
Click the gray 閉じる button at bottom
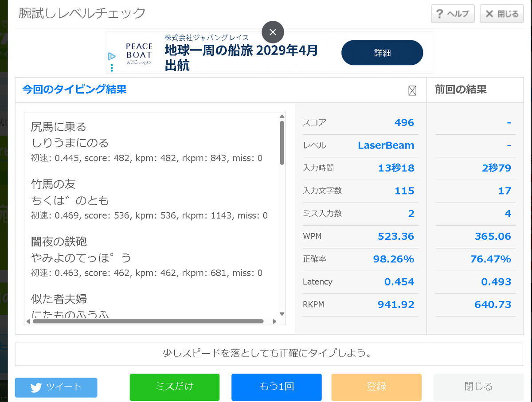point(478,387)
